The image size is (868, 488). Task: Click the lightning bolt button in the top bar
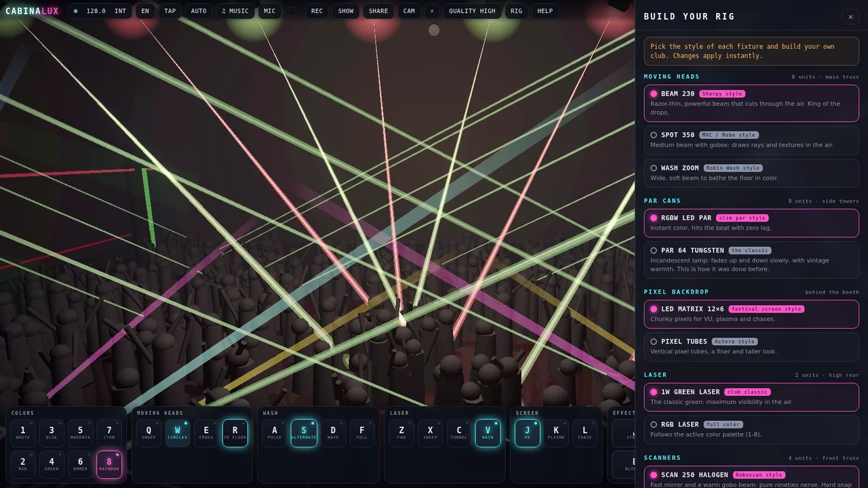tap(432, 11)
